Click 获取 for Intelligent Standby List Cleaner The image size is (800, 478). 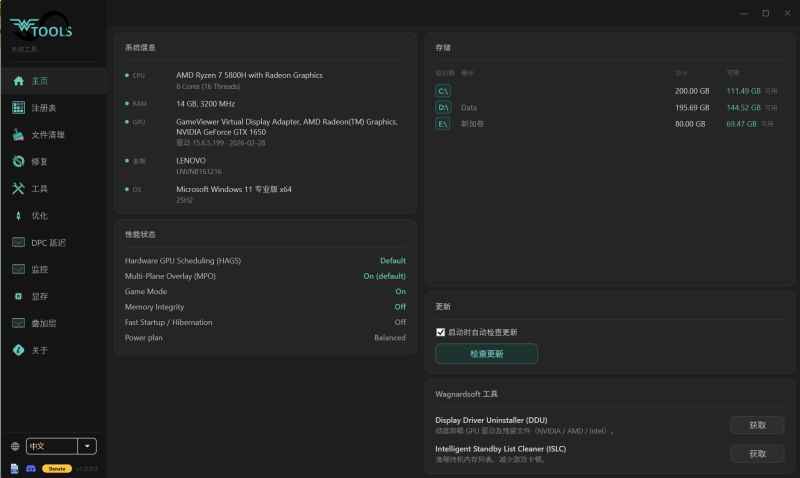(757, 454)
